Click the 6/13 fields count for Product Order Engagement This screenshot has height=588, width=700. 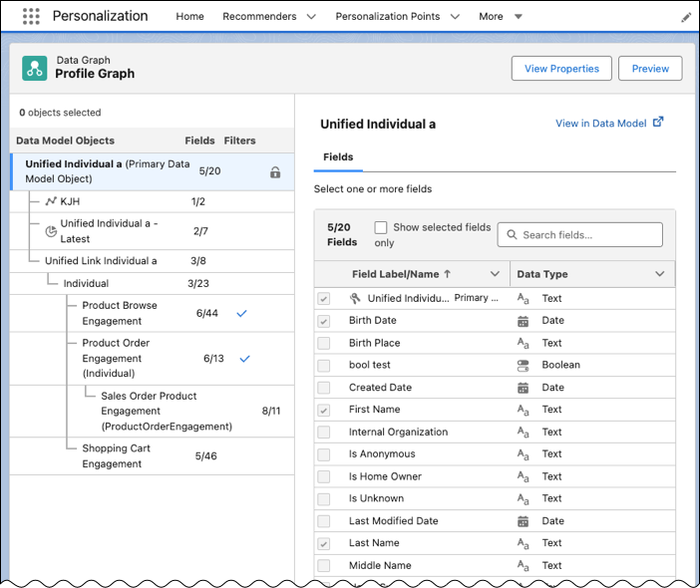(x=213, y=358)
